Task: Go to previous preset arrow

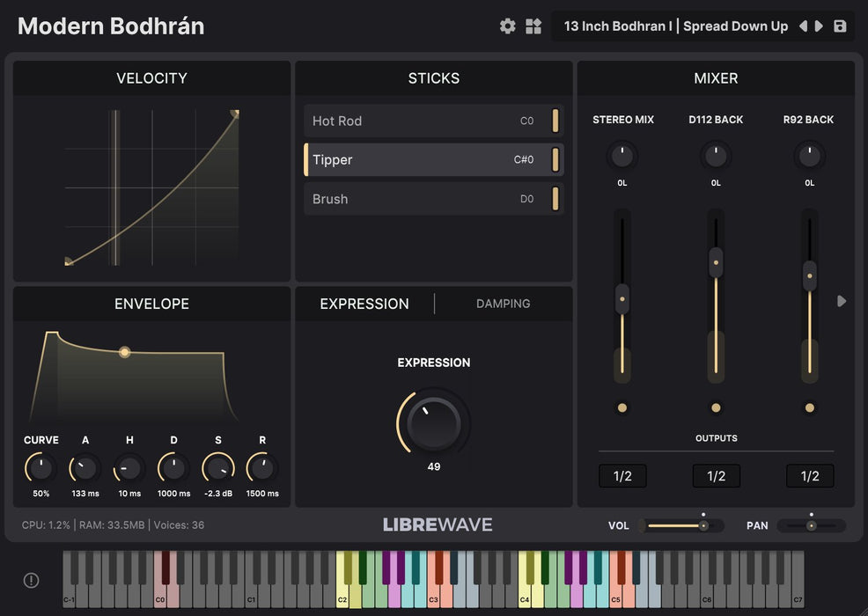Action: 803,26
